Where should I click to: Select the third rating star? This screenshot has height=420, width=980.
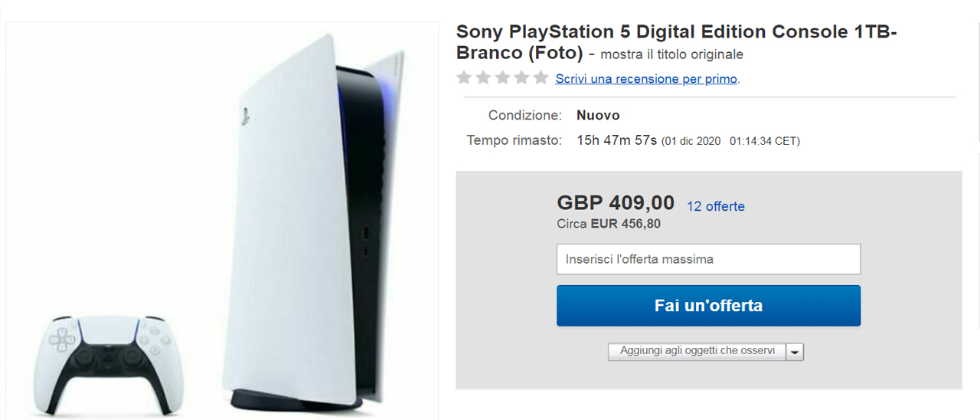tap(502, 77)
